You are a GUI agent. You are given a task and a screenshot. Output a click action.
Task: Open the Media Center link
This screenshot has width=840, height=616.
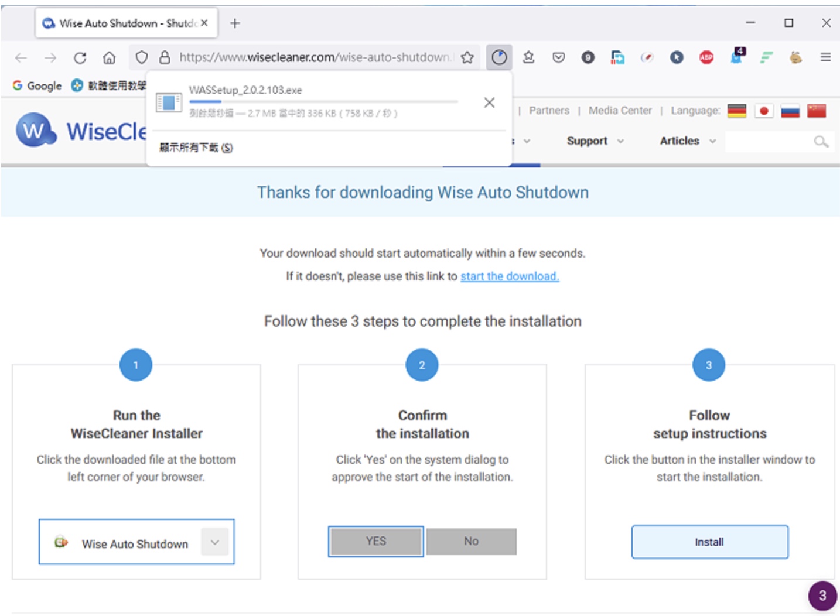pyautogui.click(x=620, y=111)
